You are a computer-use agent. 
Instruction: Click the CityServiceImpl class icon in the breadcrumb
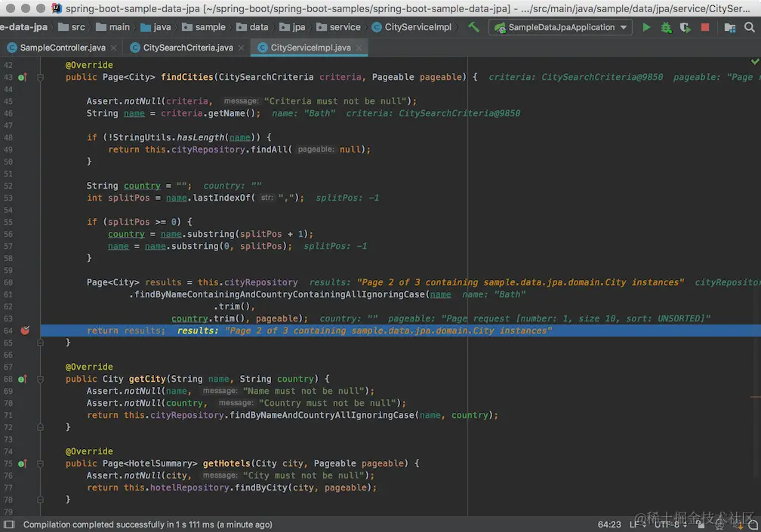click(377, 27)
